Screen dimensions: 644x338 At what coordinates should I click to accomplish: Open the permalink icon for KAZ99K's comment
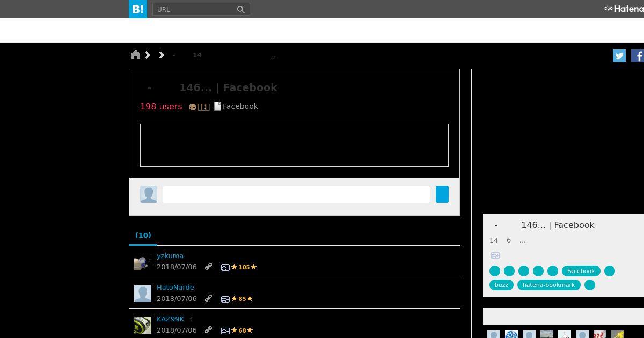[208, 330]
